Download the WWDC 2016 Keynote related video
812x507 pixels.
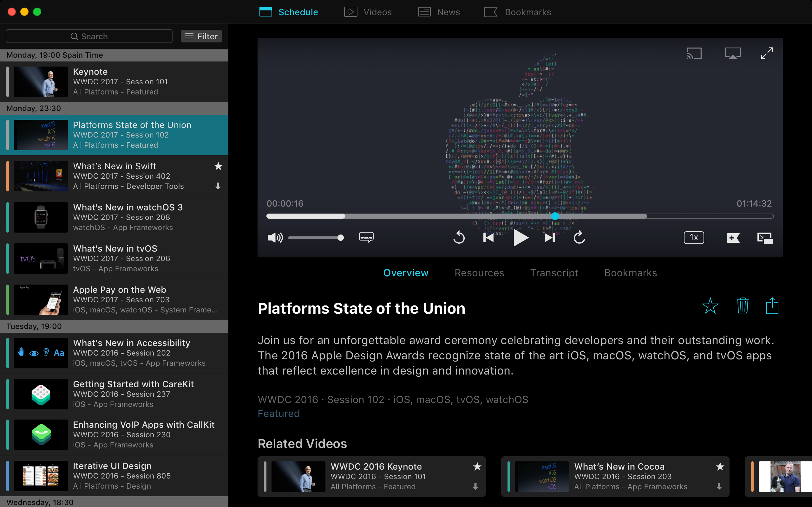pos(475,486)
